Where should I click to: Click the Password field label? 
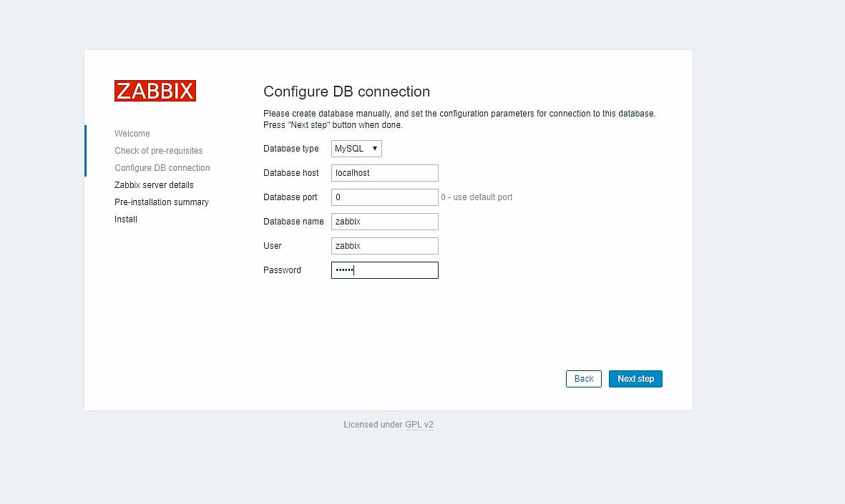pos(282,270)
